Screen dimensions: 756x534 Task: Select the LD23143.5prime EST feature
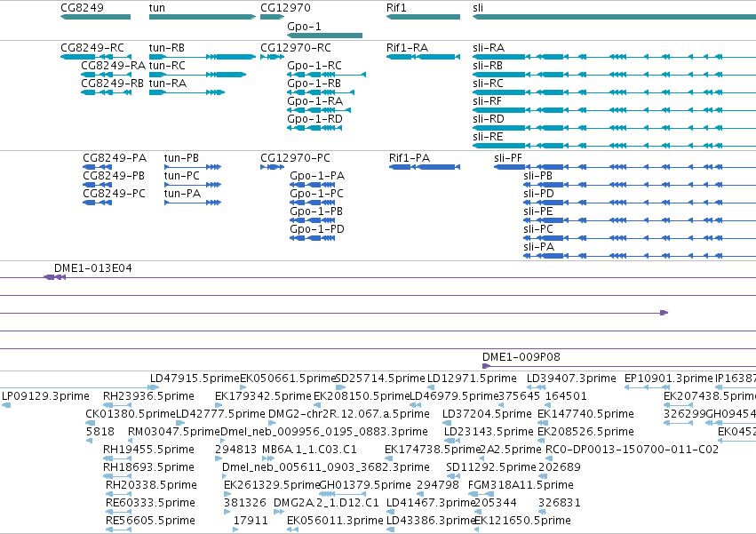pos(452,441)
